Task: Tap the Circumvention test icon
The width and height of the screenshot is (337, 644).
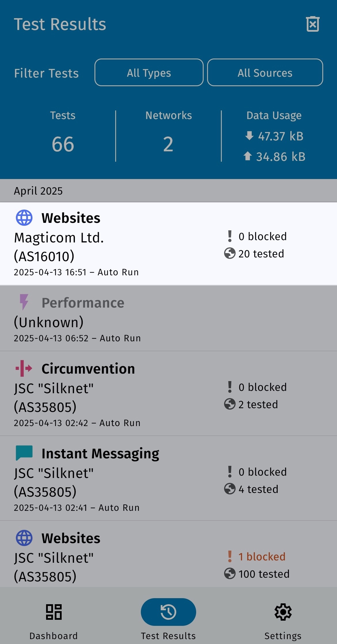Action: coord(24,368)
